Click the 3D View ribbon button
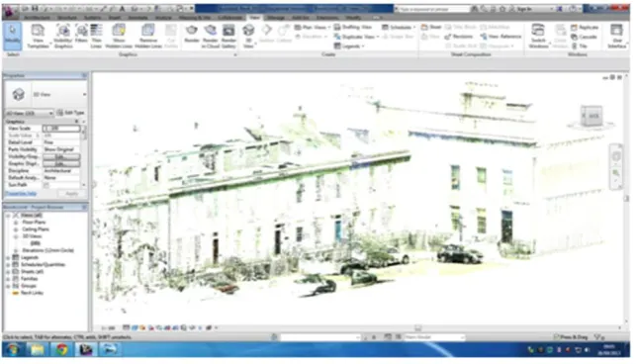 (248, 36)
